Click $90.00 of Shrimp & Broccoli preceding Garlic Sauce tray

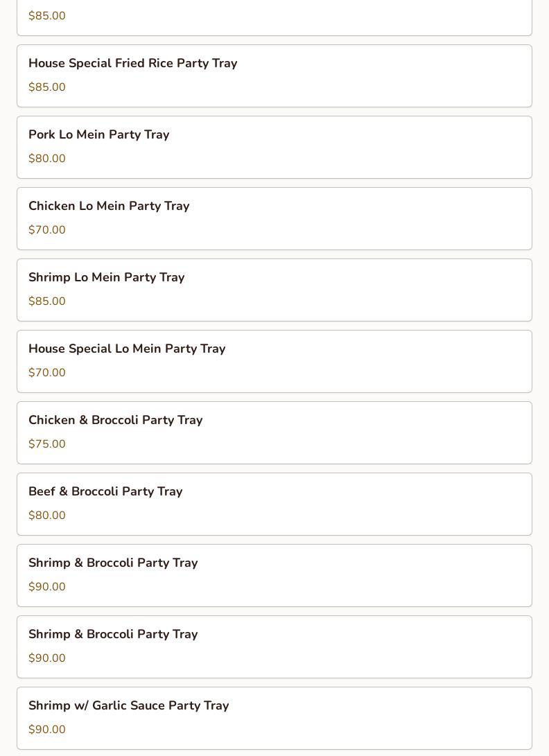[47, 658]
